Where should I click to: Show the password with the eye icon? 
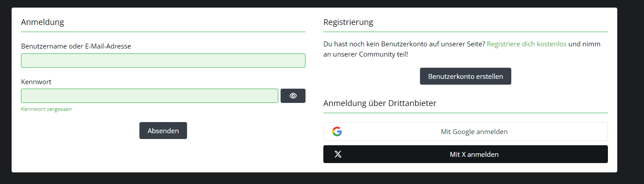click(293, 96)
